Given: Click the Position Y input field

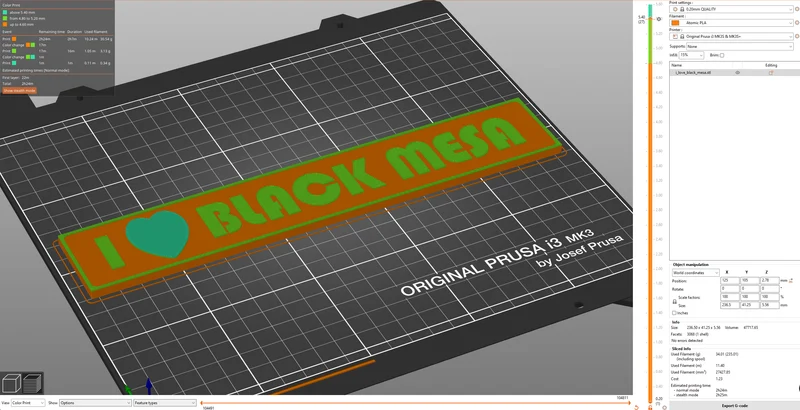Looking at the screenshot, I should 749,281.
